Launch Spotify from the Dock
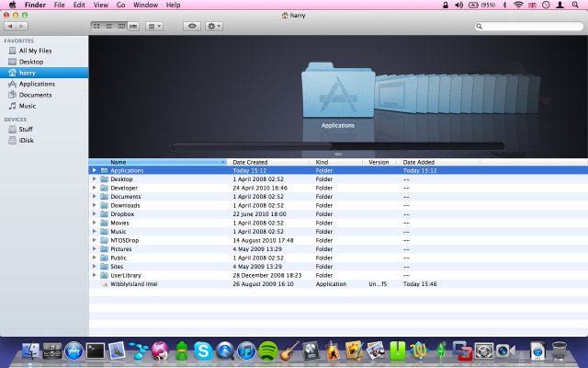 click(267, 351)
